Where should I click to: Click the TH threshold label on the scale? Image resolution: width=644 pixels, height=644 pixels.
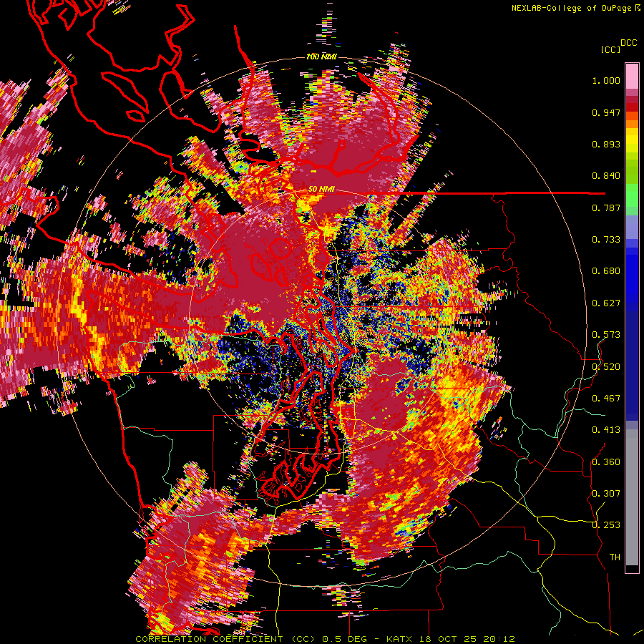615,557
